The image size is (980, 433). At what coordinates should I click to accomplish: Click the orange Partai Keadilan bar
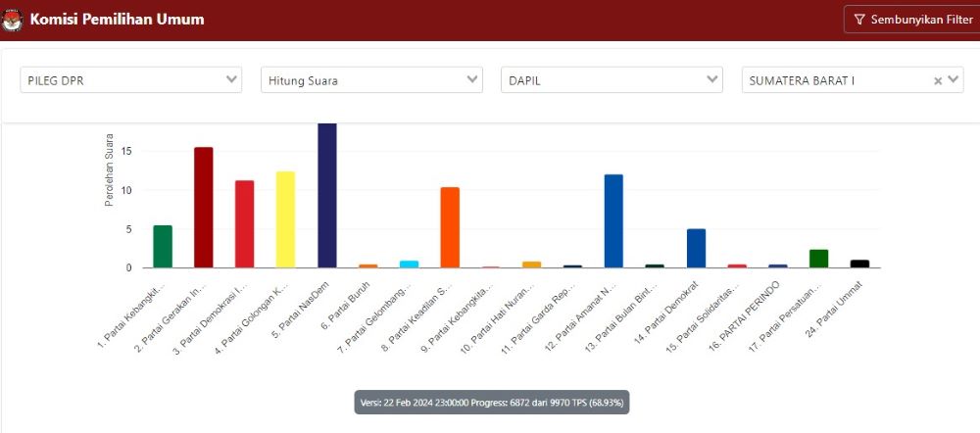point(450,227)
